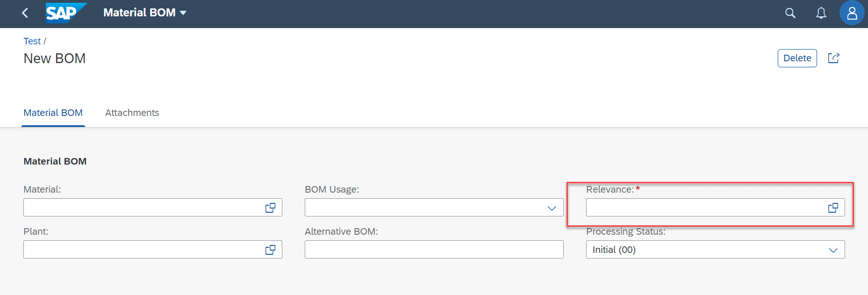Open value help for Relevance field

pos(833,208)
